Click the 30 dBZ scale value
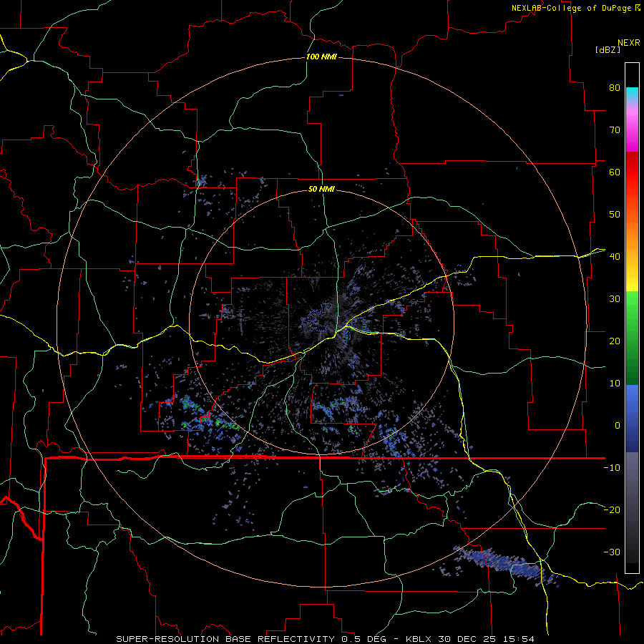Viewport: 644px width, 644px height. coord(615,299)
